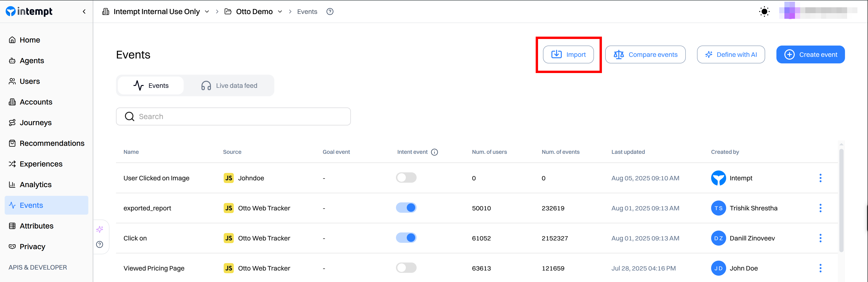Open Recommendations section
This screenshot has height=282, width=868.
tap(46, 143)
